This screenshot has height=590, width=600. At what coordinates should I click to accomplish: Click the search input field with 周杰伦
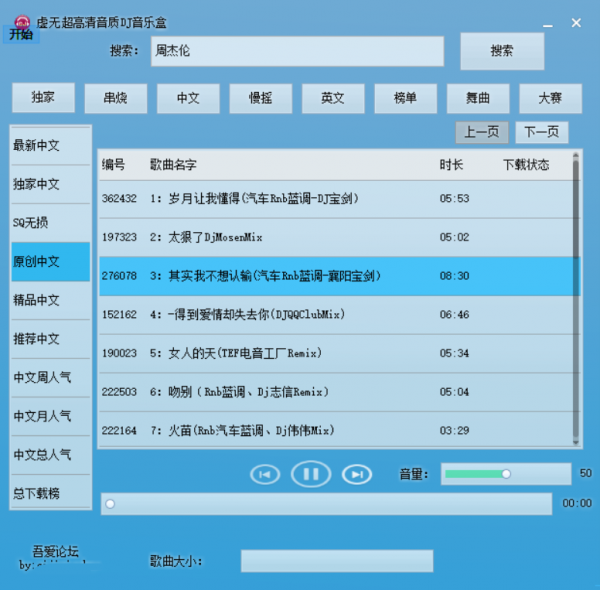[296, 51]
